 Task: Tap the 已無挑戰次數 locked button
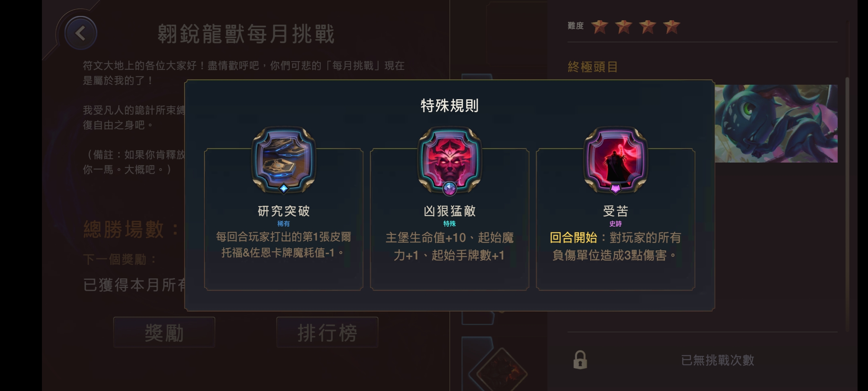click(702, 360)
